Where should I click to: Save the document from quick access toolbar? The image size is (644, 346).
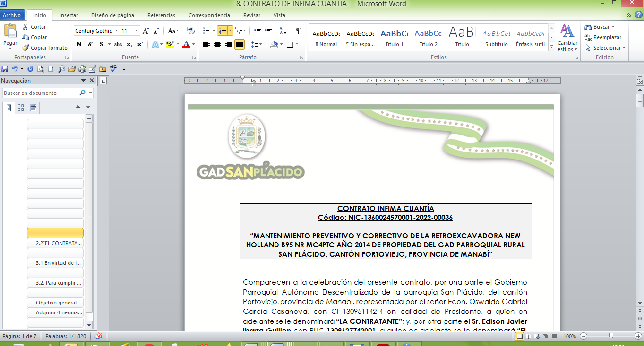click(x=5, y=69)
